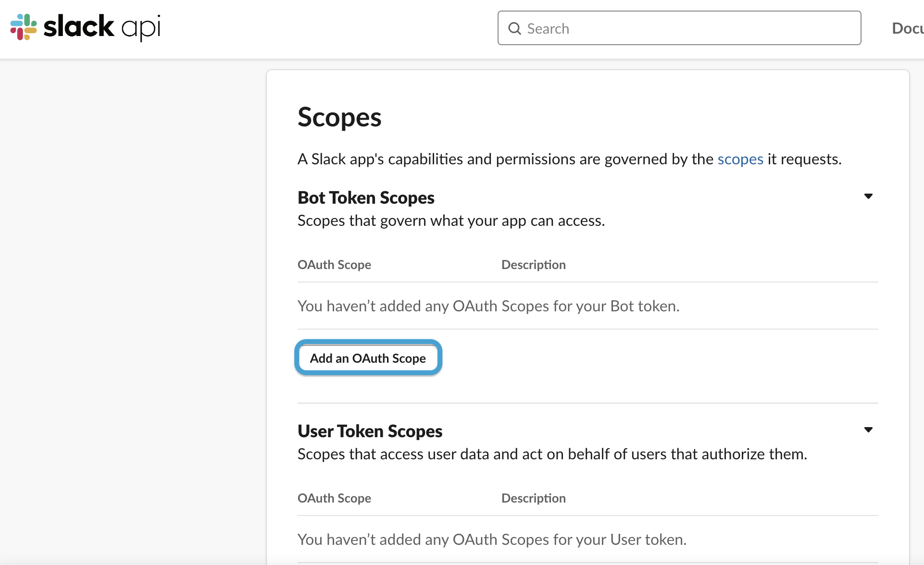Click Description column header under User Token Scopes
Viewport: 924px width, 565px height.
(x=533, y=498)
